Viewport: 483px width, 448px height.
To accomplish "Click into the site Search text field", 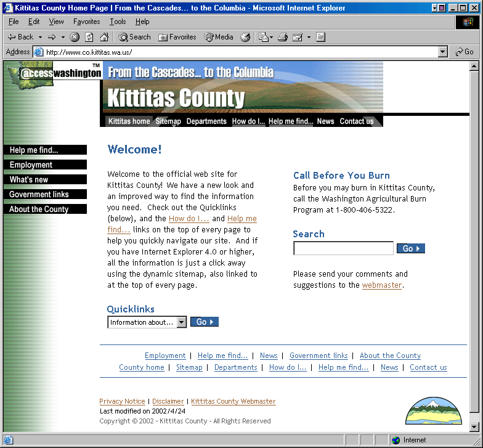I will [344, 248].
